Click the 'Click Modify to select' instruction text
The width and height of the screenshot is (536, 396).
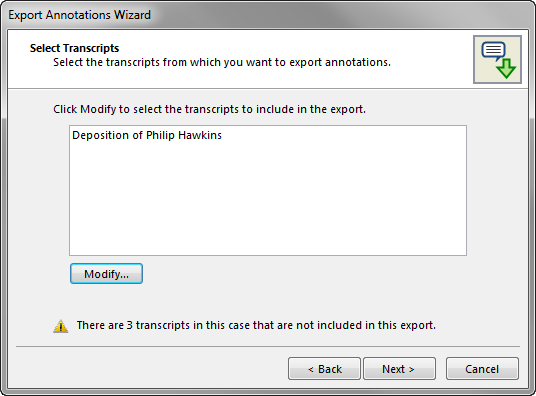209,109
